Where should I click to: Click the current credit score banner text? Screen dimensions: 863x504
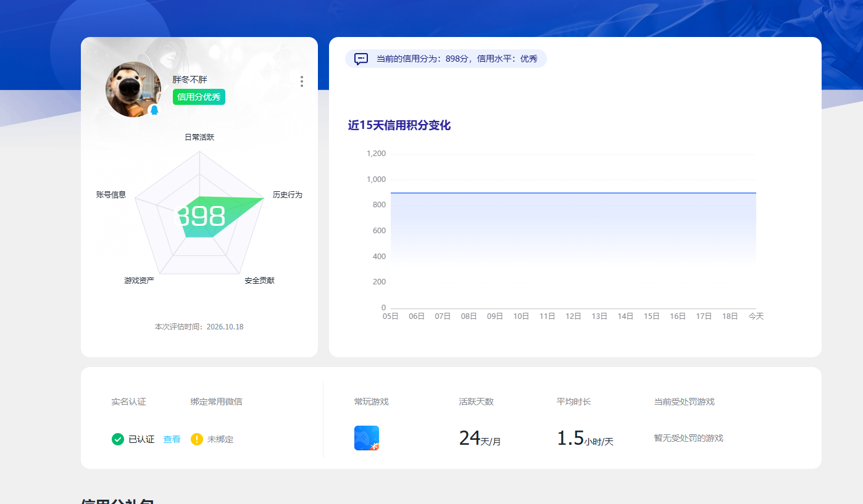(x=457, y=59)
